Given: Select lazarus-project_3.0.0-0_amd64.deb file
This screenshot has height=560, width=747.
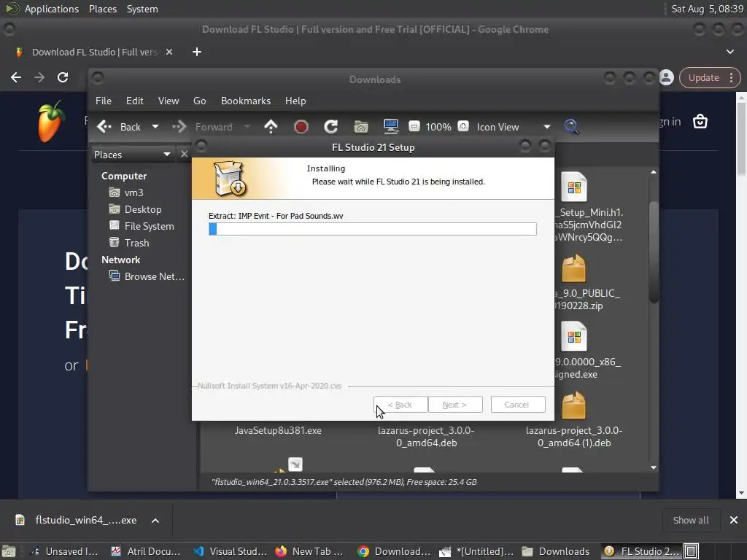Looking at the screenshot, I should [x=426, y=437].
